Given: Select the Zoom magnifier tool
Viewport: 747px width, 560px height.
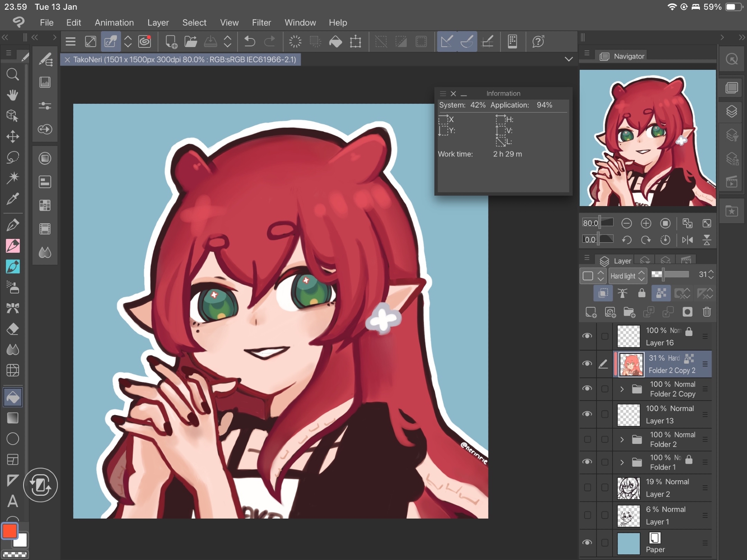Looking at the screenshot, I should tap(13, 75).
